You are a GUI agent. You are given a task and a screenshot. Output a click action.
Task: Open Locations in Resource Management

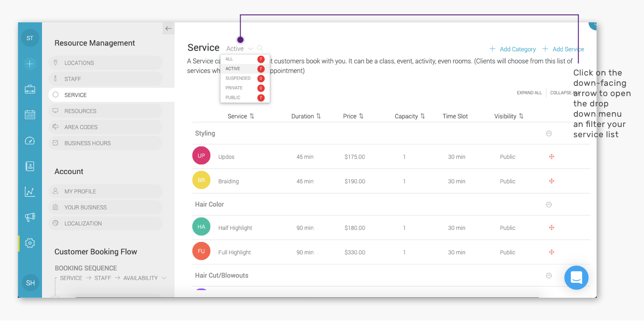tap(106, 63)
